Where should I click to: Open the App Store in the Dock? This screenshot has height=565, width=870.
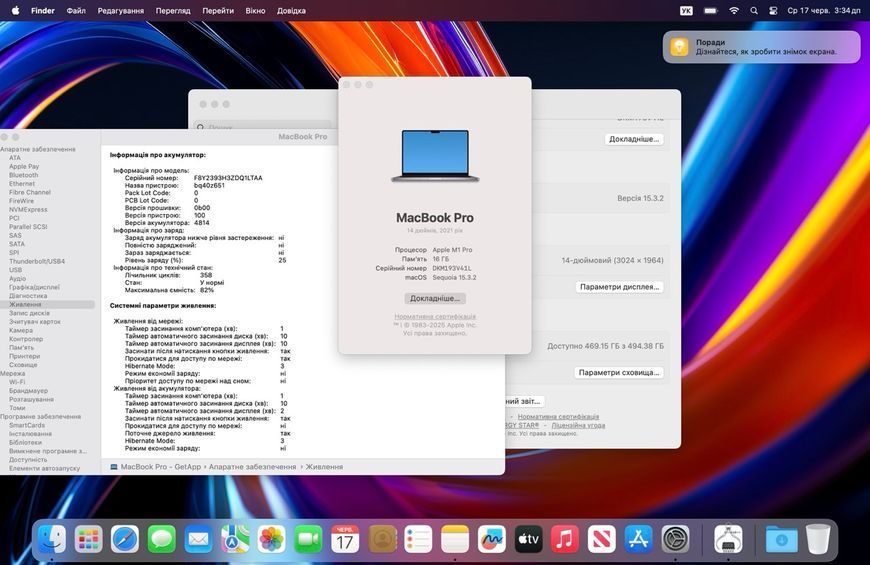[x=638, y=538]
